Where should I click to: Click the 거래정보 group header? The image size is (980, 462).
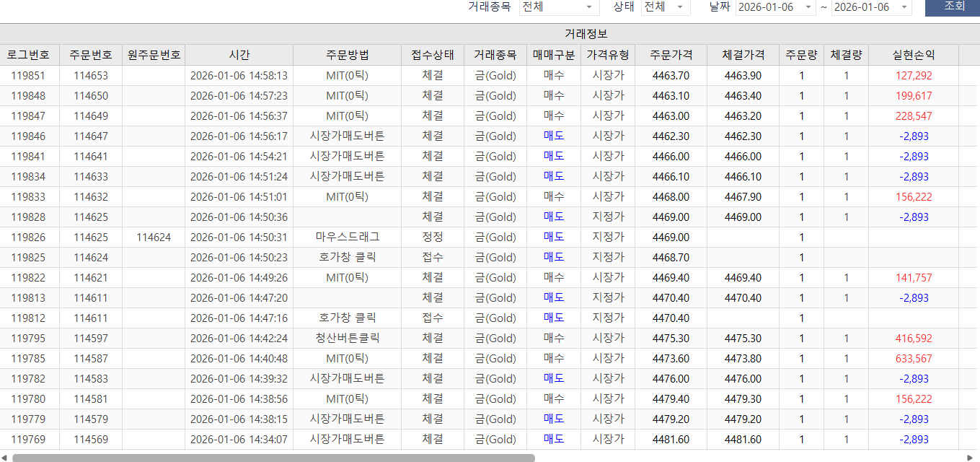[586, 34]
